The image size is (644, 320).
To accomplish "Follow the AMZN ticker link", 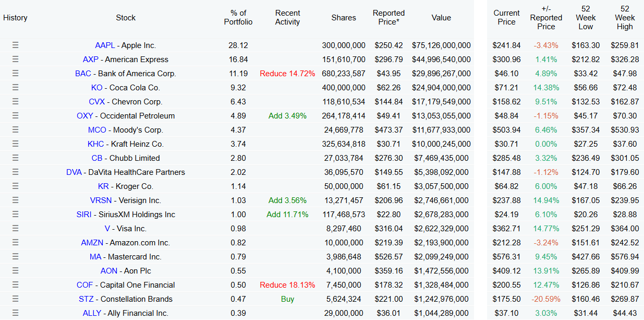I will coord(93,243).
